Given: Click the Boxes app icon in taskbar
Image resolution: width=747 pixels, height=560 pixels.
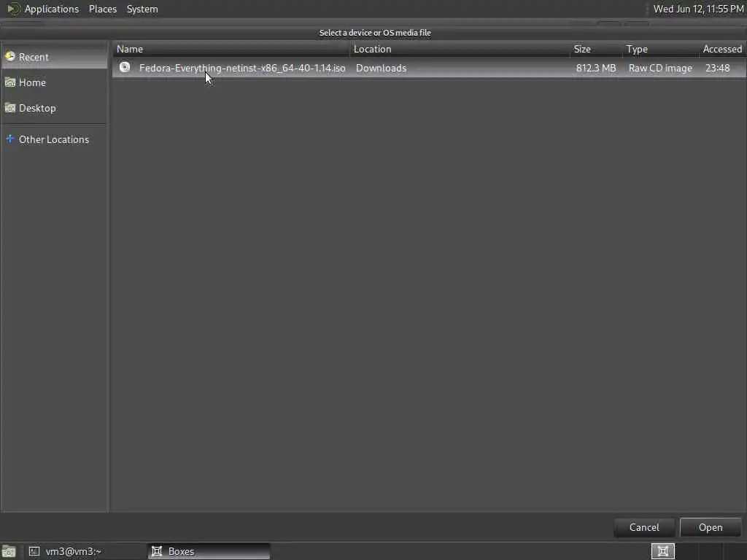Looking at the screenshot, I should 157,551.
